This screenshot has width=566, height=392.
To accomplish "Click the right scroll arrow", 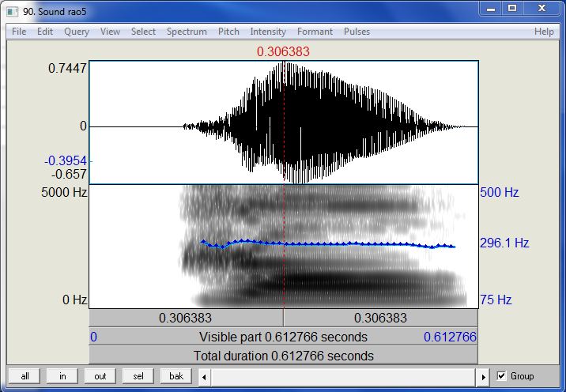I will coord(483,377).
